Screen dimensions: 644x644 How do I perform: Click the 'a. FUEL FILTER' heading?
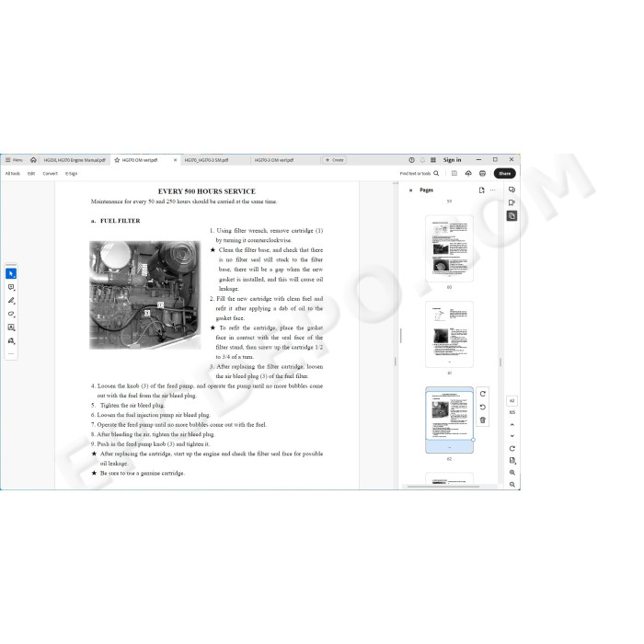(x=115, y=221)
